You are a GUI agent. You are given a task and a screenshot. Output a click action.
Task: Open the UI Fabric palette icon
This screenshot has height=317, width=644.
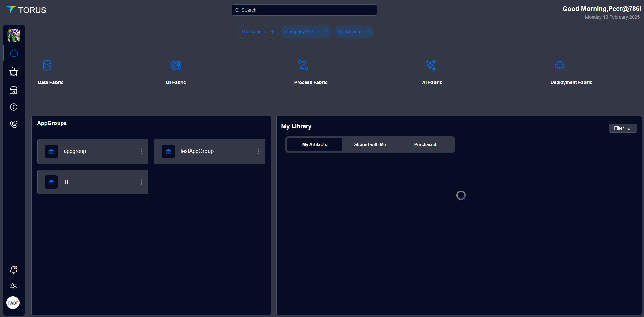click(176, 65)
